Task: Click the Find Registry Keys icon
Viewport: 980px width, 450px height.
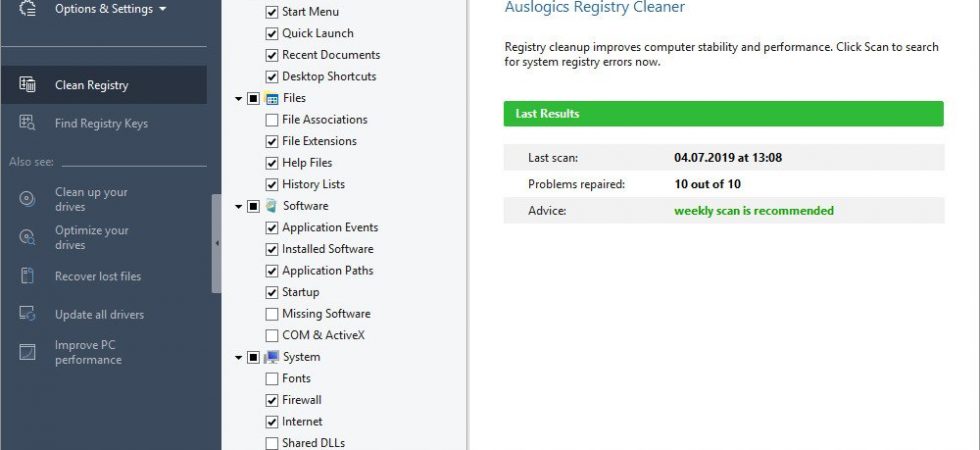Action: click(28, 122)
